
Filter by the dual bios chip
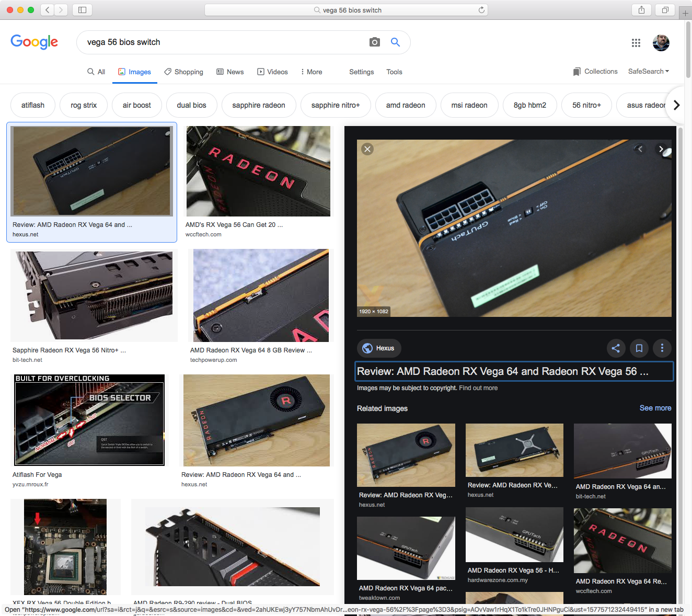(x=192, y=105)
